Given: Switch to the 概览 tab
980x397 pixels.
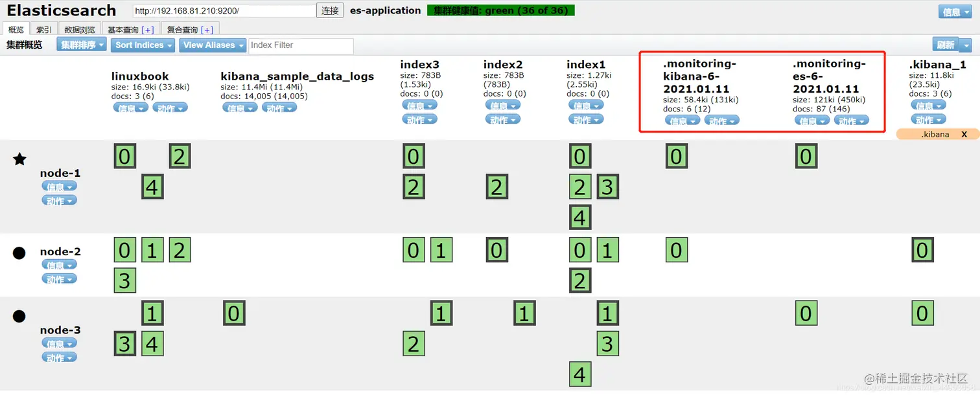Looking at the screenshot, I should (x=16, y=29).
